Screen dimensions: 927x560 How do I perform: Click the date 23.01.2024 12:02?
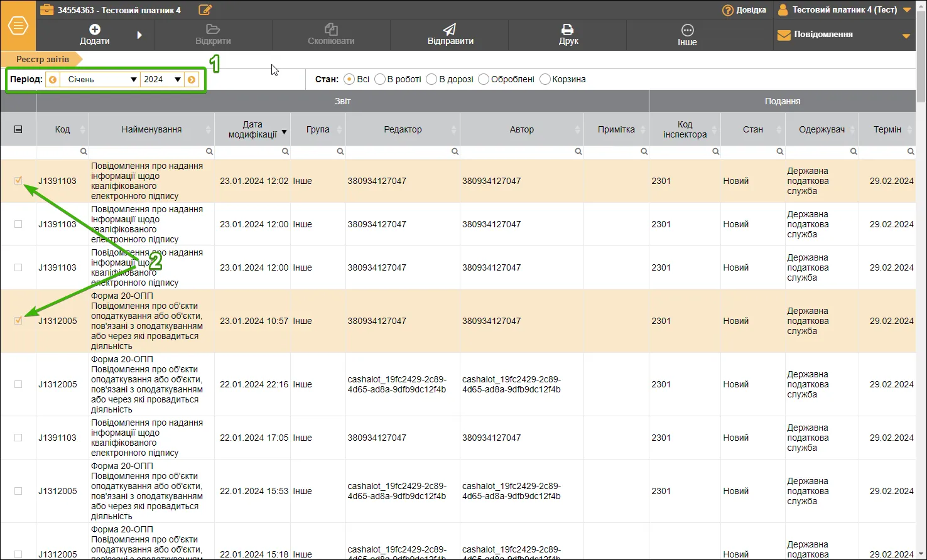tap(254, 181)
